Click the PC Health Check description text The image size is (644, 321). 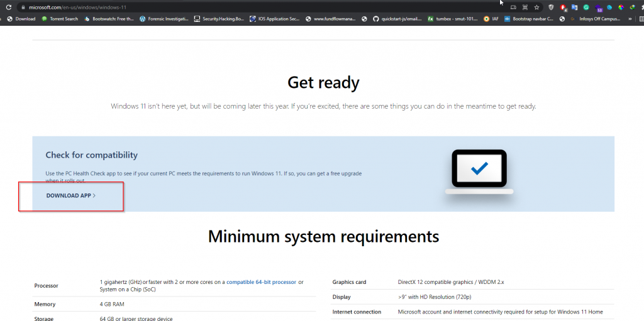204,177
